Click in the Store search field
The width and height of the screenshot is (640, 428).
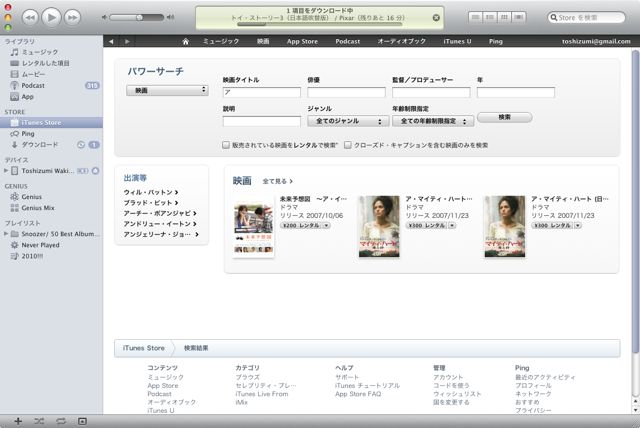(x=587, y=18)
